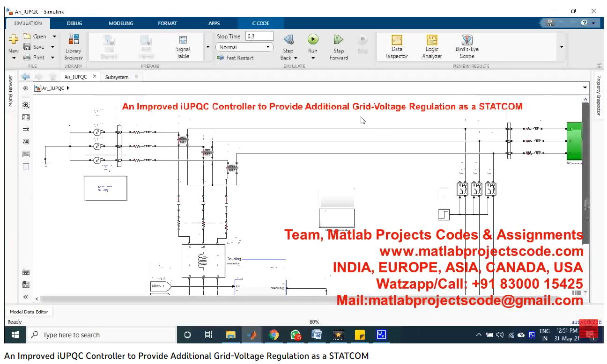Click the Run simulation button
This screenshot has width=607, height=364.
click(x=313, y=40)
